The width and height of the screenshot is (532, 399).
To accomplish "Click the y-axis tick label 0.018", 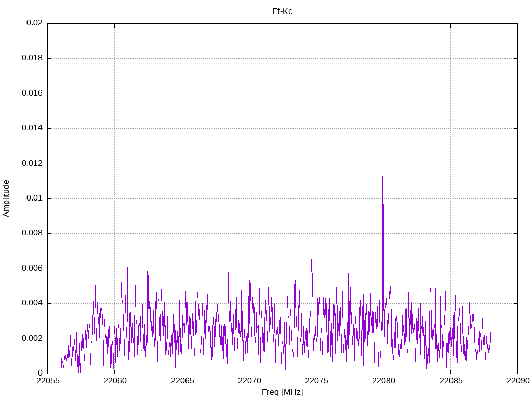I will pos(32,58).
